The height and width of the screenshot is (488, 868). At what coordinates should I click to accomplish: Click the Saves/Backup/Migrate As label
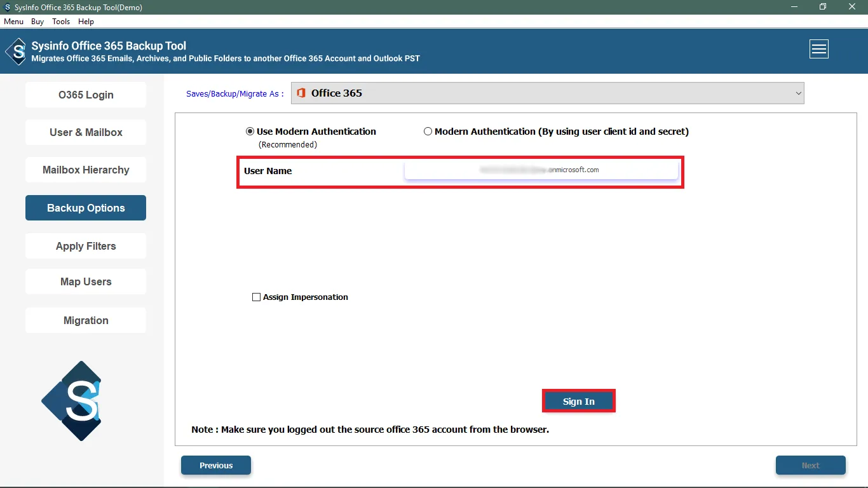coord(235,94)
